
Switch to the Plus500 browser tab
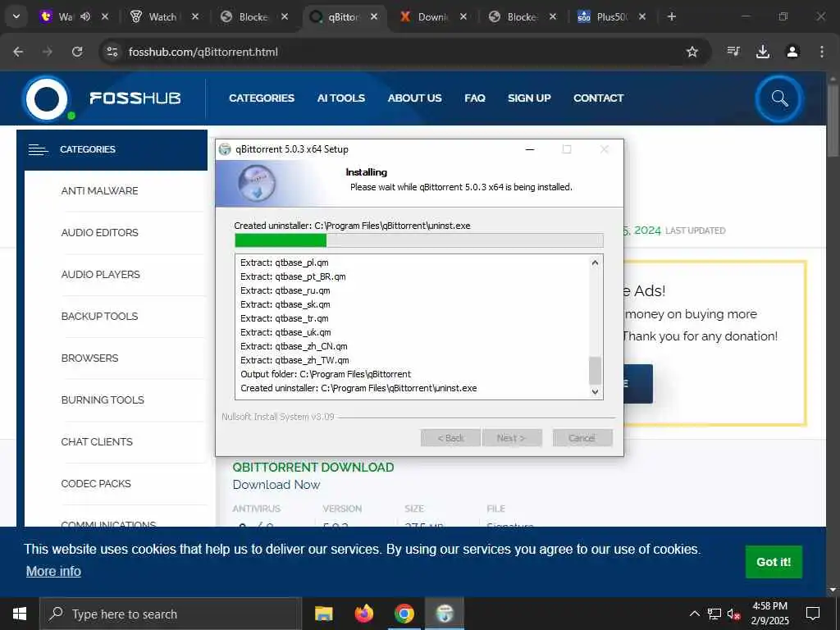[610, 16]
